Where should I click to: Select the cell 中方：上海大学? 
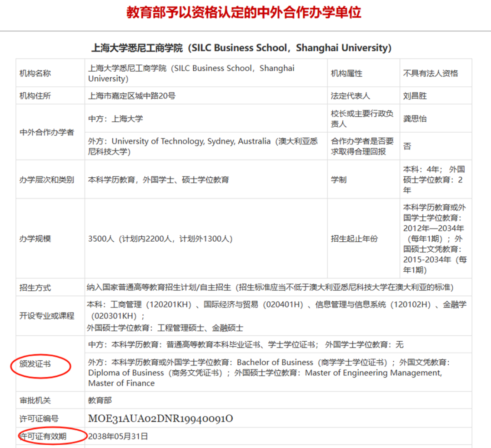(206, 118)
